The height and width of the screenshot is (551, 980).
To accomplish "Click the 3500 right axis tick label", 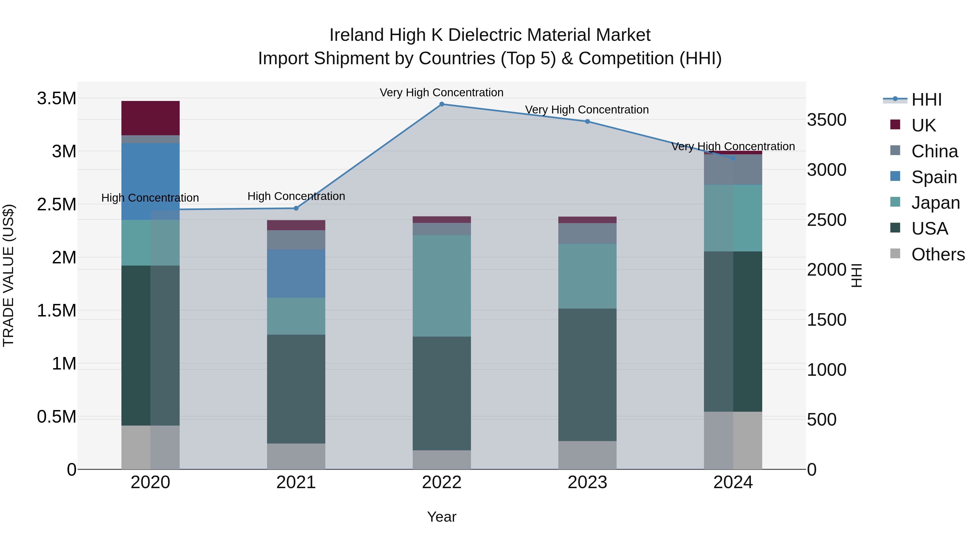I will click(827, 120).
